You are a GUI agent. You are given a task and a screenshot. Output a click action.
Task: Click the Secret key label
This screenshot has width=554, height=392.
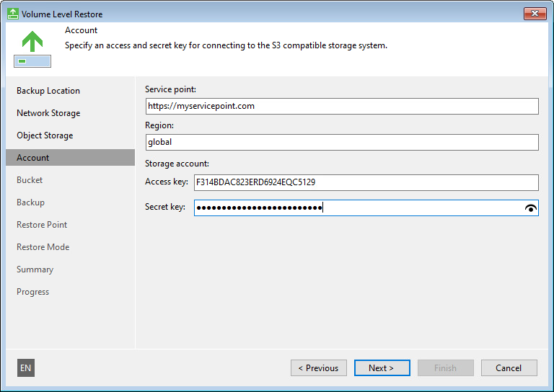click(165, 207)
